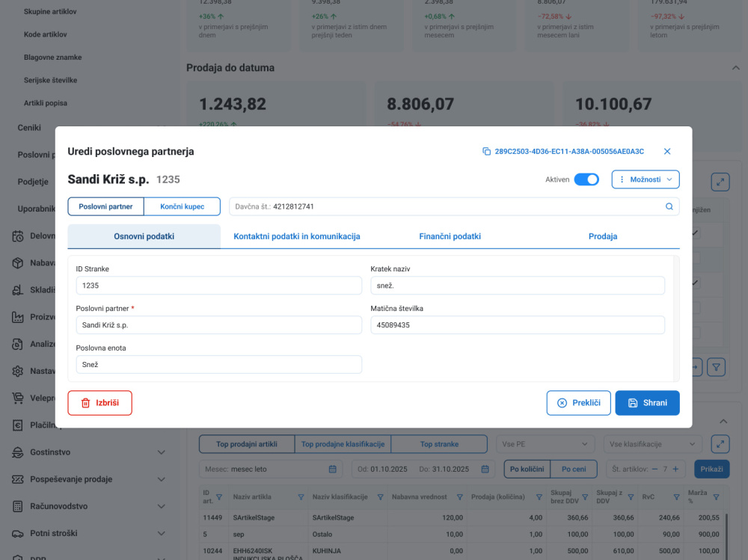Click the box package icon in sidebar
This screenshot has width=748, height=560.
click(x=18, y=263)
